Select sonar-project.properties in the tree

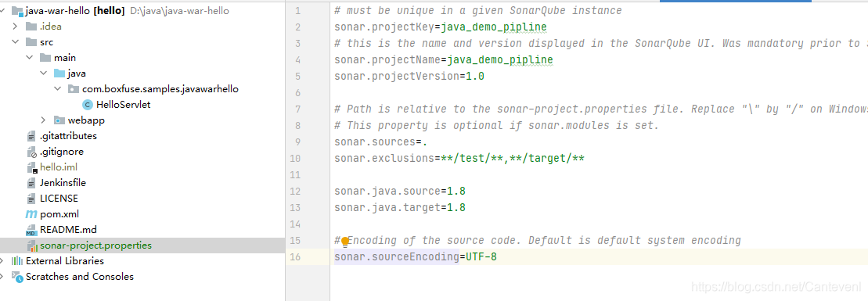point(95,245)
